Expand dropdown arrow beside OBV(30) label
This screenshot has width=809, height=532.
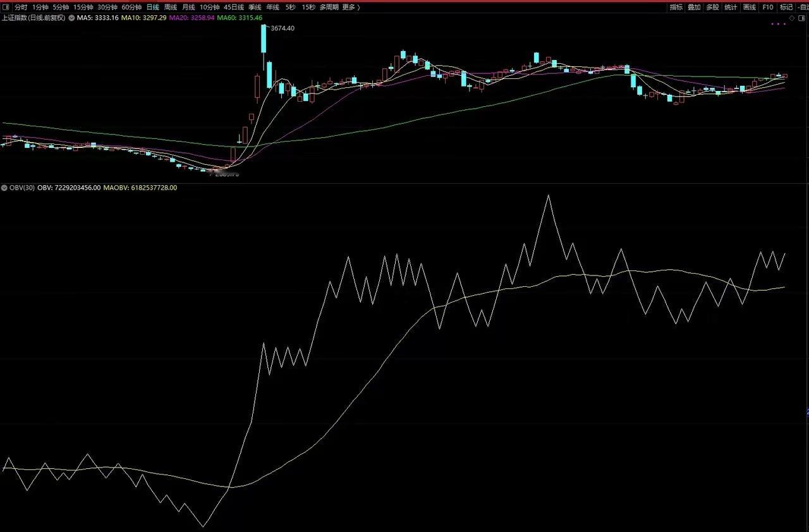point(4,188)
